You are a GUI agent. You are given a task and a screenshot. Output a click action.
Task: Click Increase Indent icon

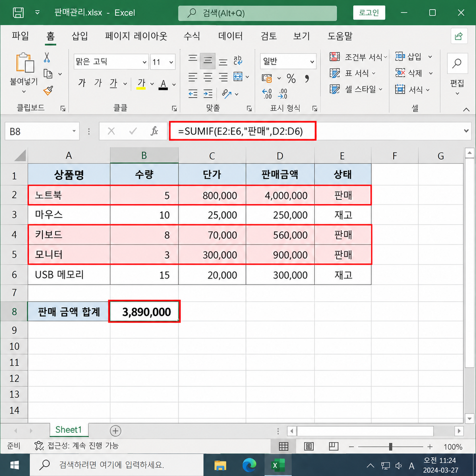pos(208,93)
